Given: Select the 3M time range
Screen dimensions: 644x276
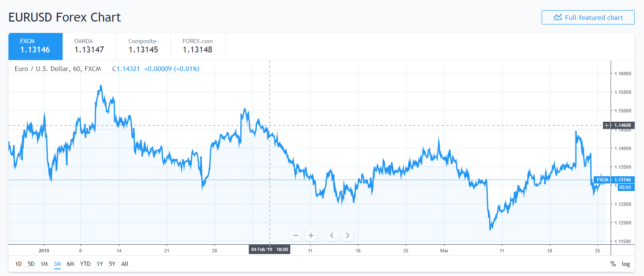Looking at the screenshot, I should click(x=57, y=264).
